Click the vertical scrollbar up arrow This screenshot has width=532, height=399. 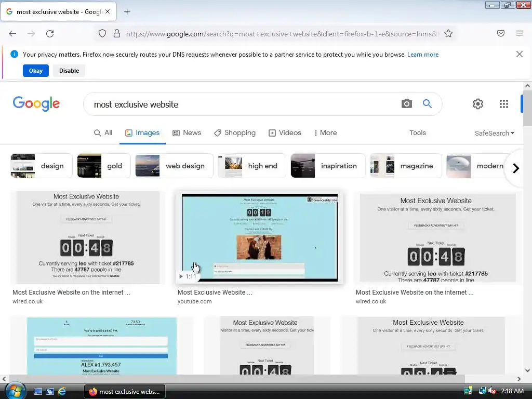527,86
